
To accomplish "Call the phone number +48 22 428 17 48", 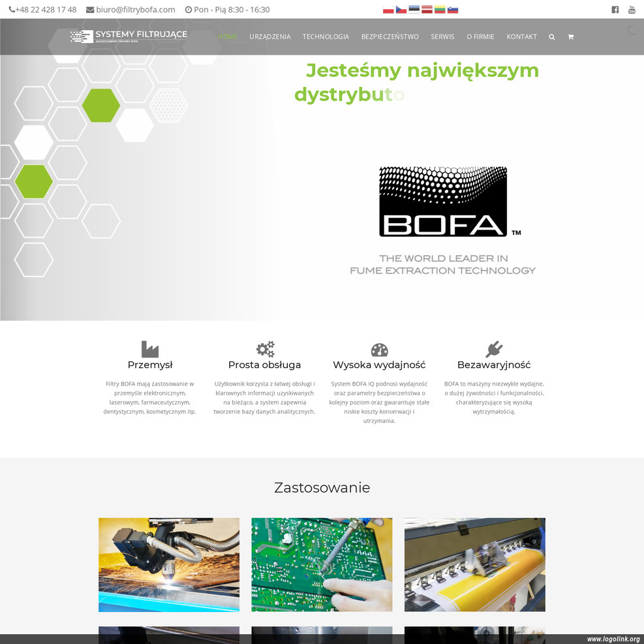I will (x=46, y=9).
